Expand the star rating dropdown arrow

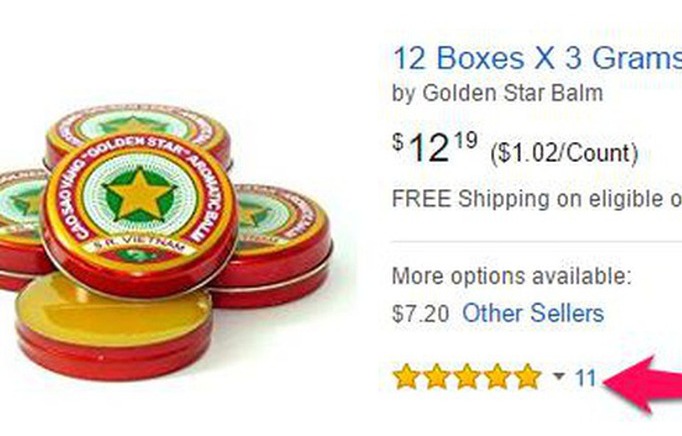tap(559, 376)
